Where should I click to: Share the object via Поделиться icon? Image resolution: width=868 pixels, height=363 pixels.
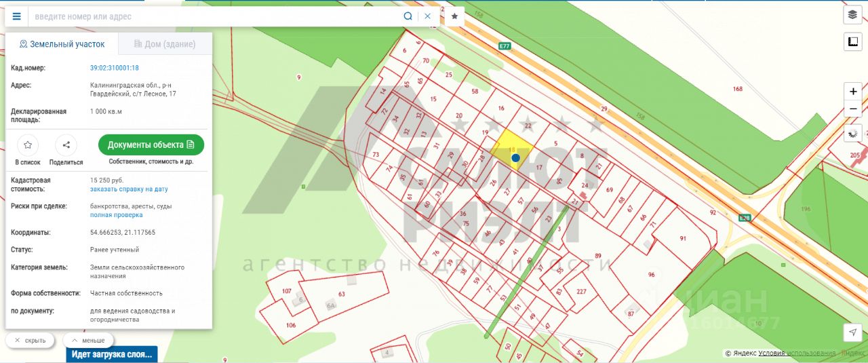pos(66,145)
